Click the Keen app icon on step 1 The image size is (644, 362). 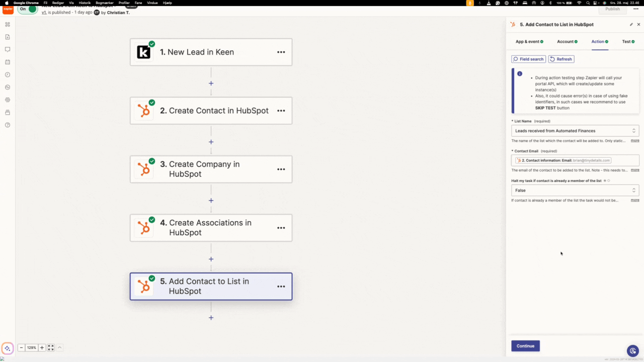(144, 52)
